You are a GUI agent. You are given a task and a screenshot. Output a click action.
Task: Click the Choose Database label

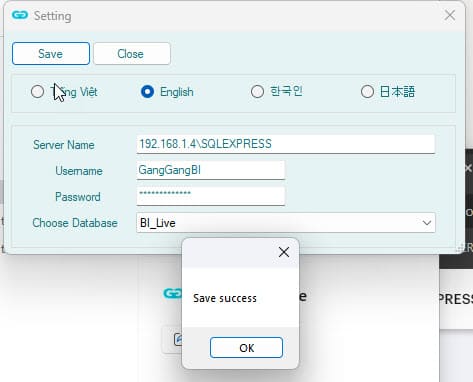[75, 223]
